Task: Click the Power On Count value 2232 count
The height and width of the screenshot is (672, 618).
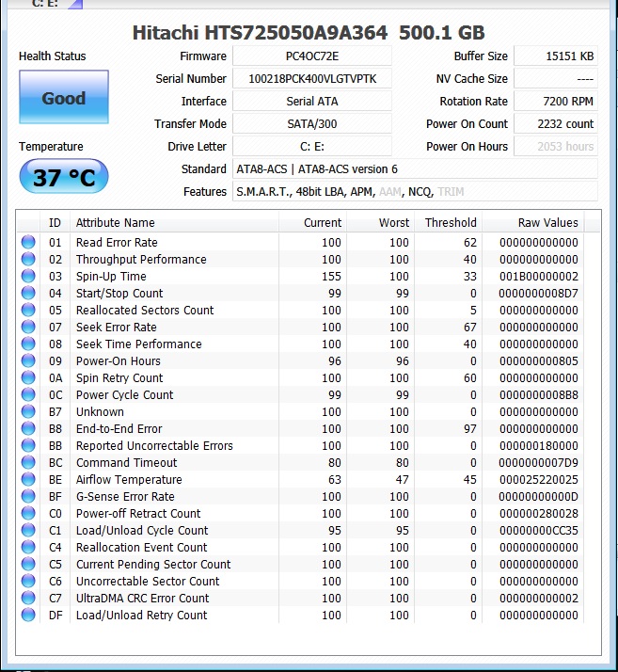Action: tap(556, 124)
